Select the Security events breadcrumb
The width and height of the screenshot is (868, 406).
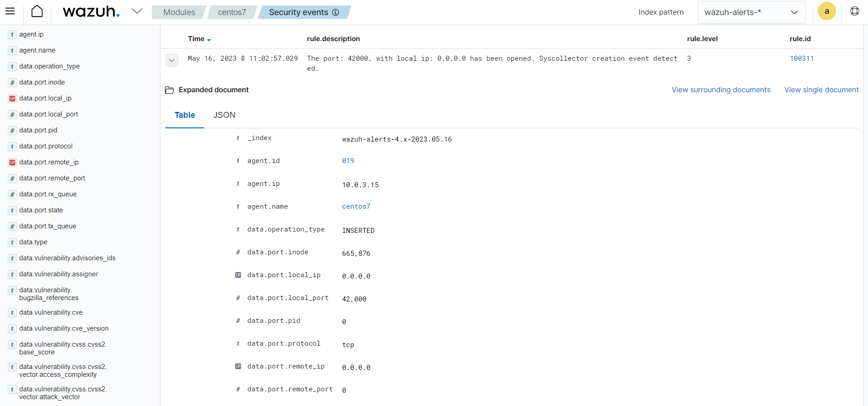coord(298,12)
